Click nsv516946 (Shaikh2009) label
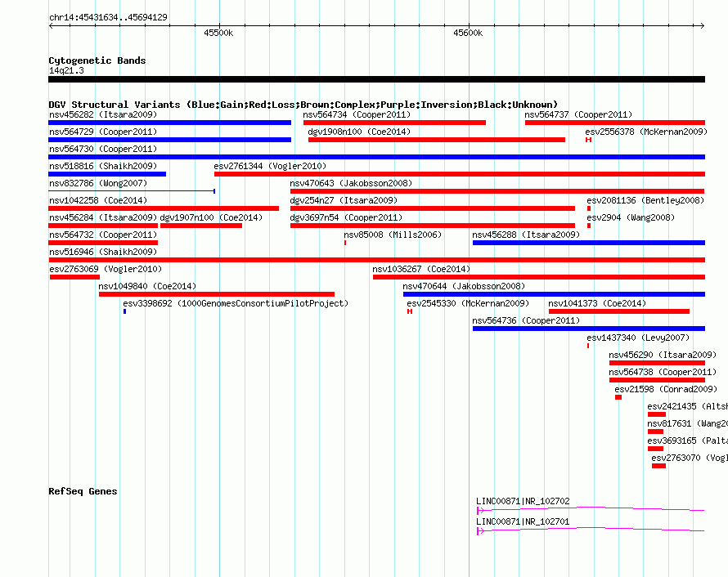Screen dimensions: 728x577 pyautogui.click(x=103, y=252)
